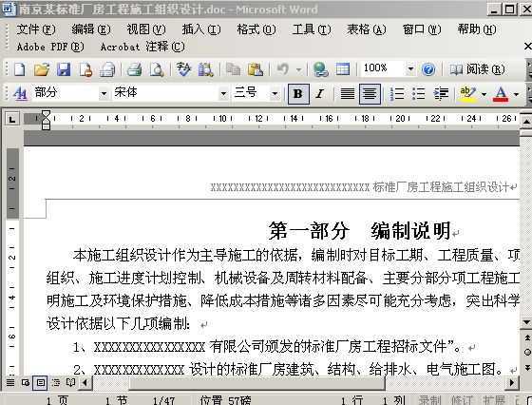Switch to Normal view

[10, 383]
